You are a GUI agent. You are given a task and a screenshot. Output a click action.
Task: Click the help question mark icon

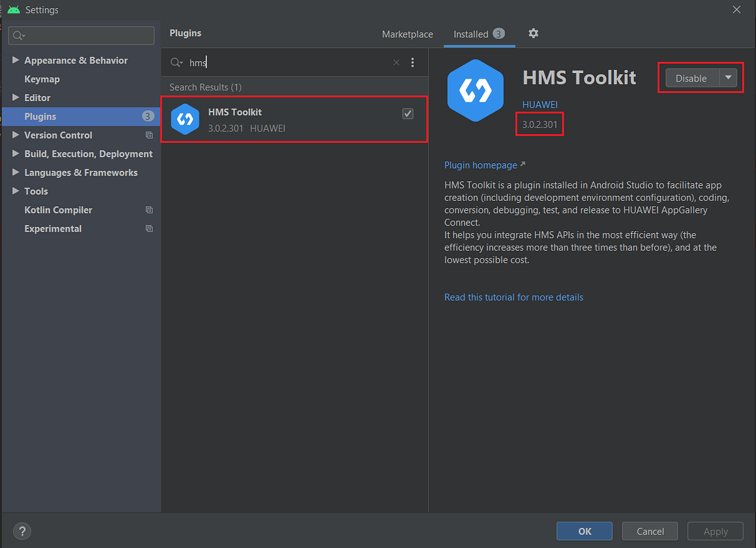[21, 531]
